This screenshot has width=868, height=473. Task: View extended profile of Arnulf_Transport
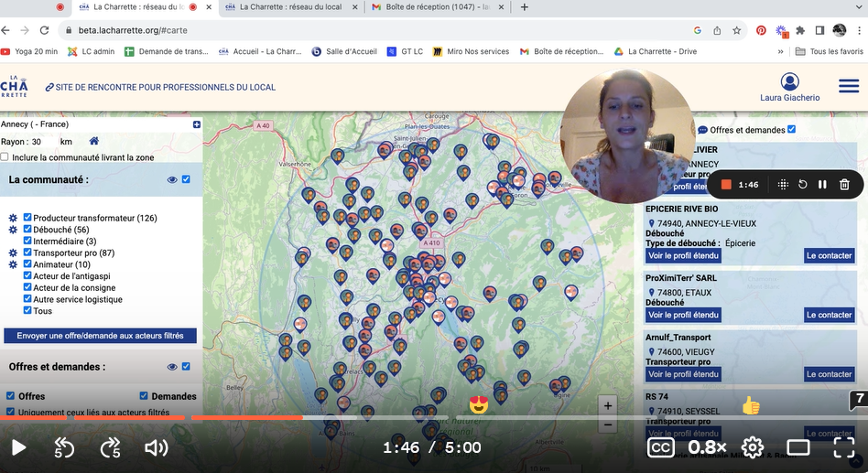click(x=683, y=374)
